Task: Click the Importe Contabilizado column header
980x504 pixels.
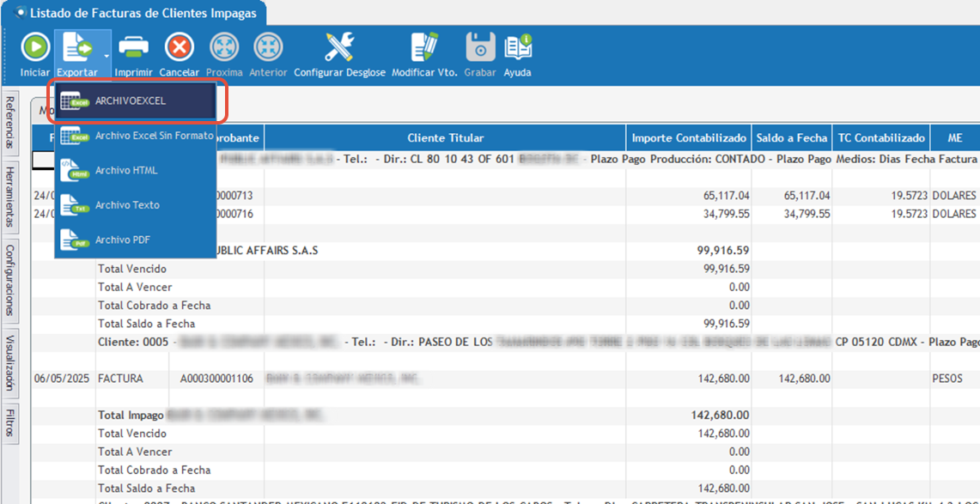Action: [689, 138]
